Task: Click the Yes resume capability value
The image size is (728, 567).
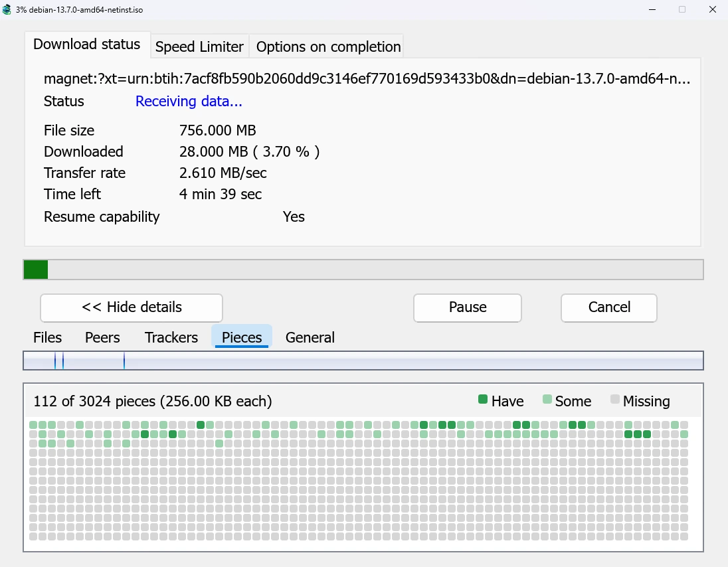Action: click(x=294, y=216)
